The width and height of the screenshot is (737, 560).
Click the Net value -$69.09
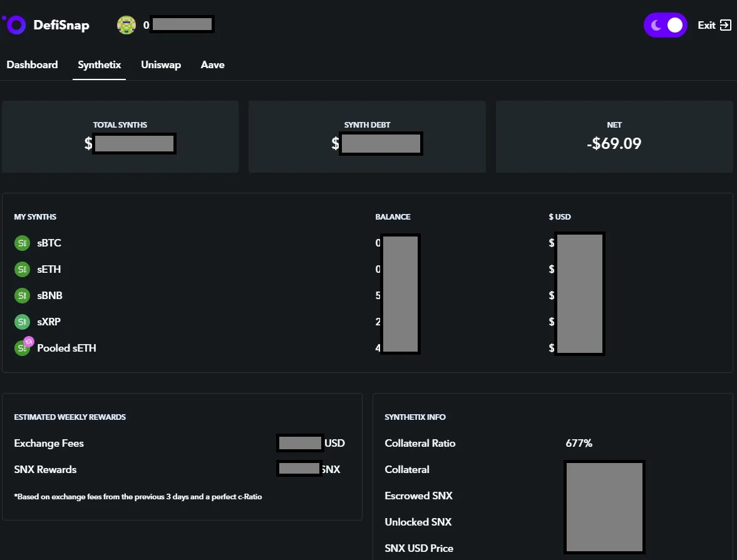[614, 143]
